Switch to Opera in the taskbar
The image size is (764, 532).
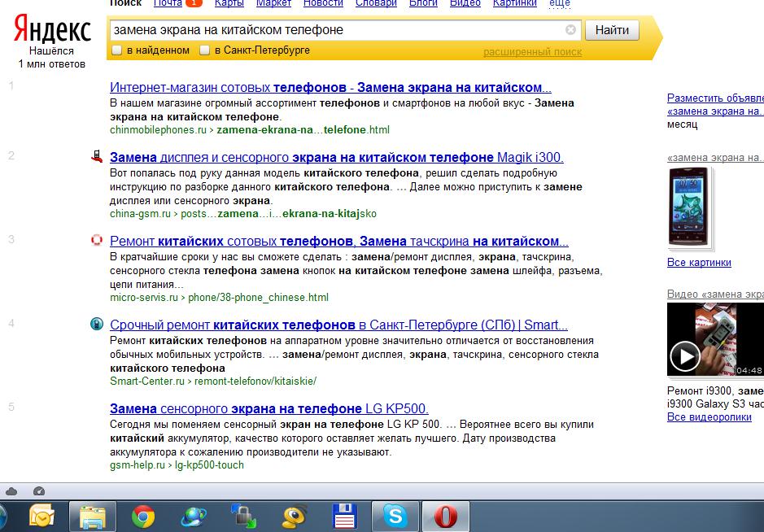coord(446,517)
